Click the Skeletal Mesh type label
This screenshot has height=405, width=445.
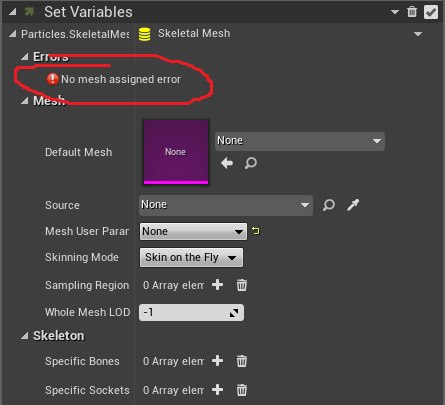point(194,33)
